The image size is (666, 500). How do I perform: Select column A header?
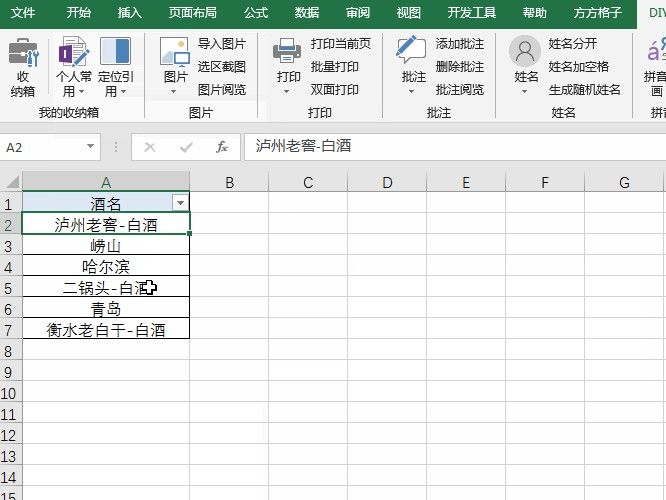(x=106, y=182)
